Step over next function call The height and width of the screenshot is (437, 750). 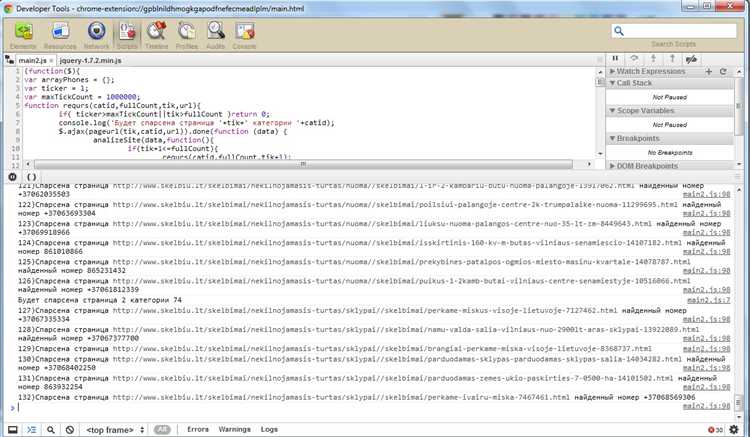coord(634,58)
